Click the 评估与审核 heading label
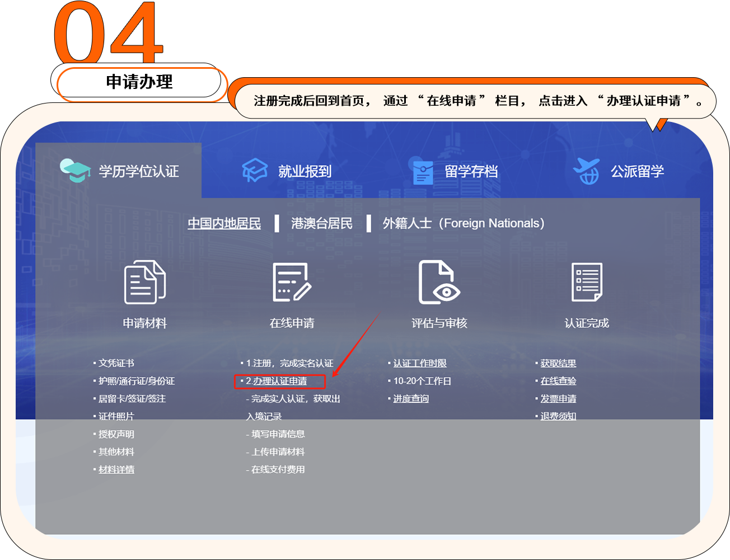The width and height of the screenshot is (730, 560). pyautogui.click(x=439, y=323)
